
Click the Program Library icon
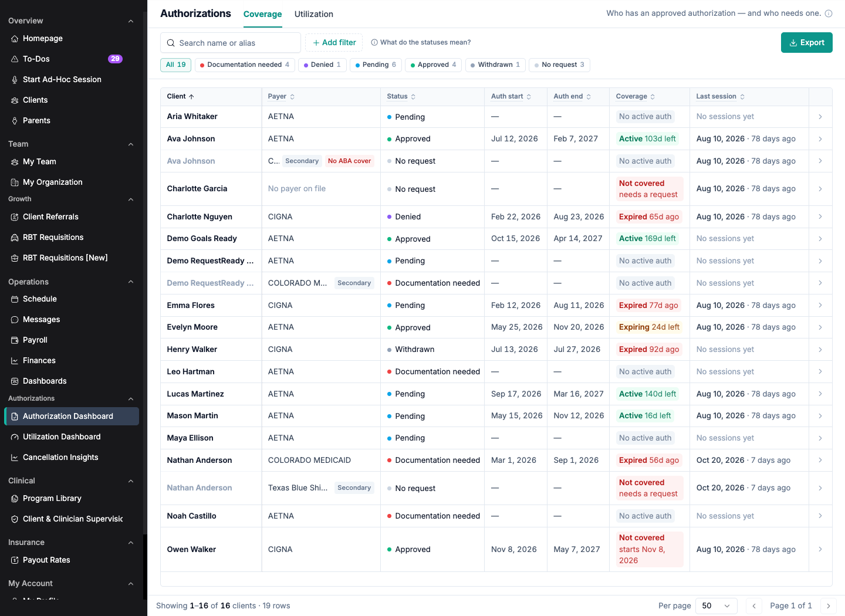[15, 499]
